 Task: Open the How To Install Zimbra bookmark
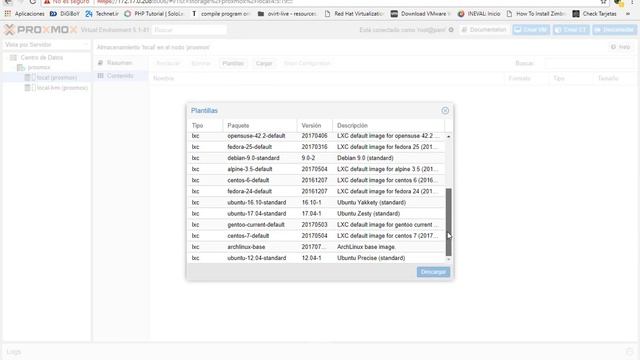click(536, 14)
